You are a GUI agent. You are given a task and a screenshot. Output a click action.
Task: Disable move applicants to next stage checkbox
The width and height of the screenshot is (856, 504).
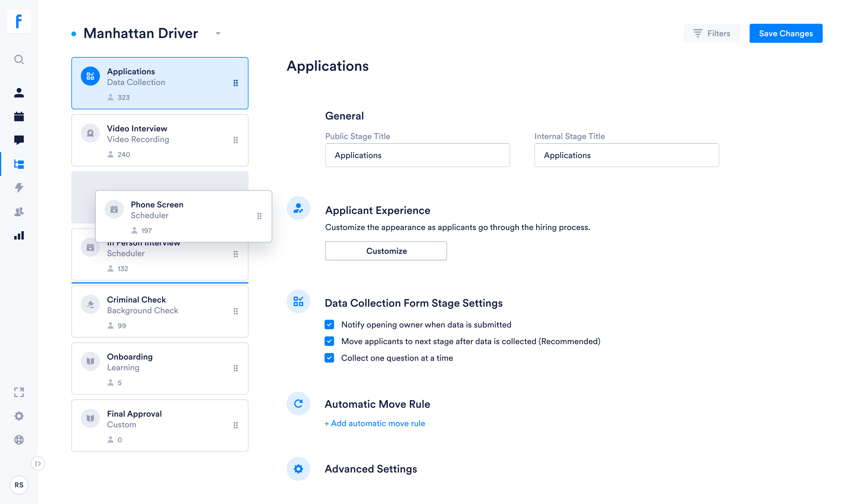click(330, 341)
